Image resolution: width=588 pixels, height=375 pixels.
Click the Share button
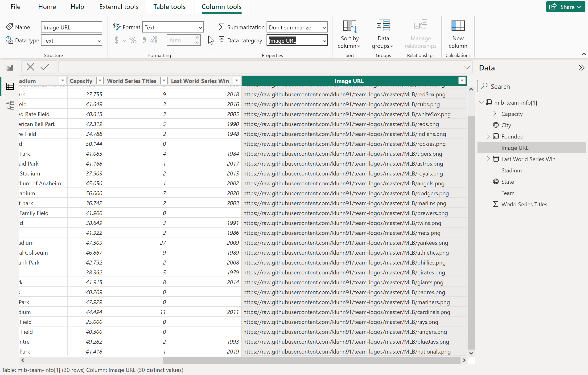pyautogui.click(x=565, y=7)
